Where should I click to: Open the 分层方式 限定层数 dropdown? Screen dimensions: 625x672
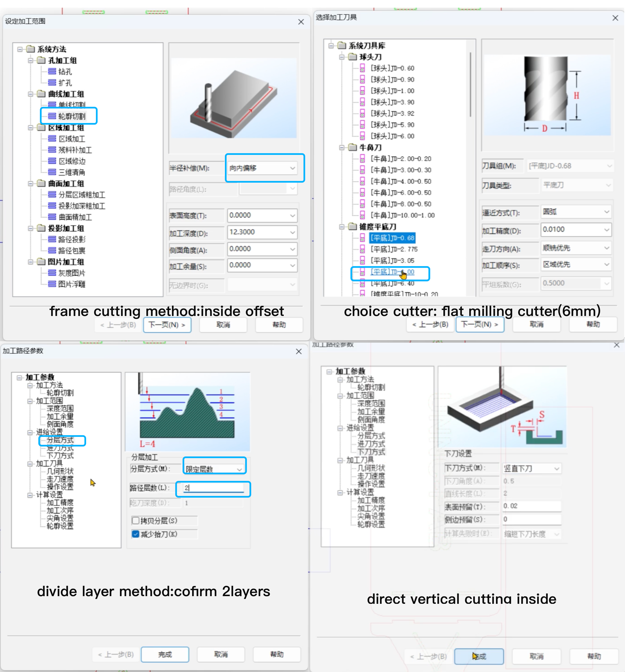(x=214, y=469)
